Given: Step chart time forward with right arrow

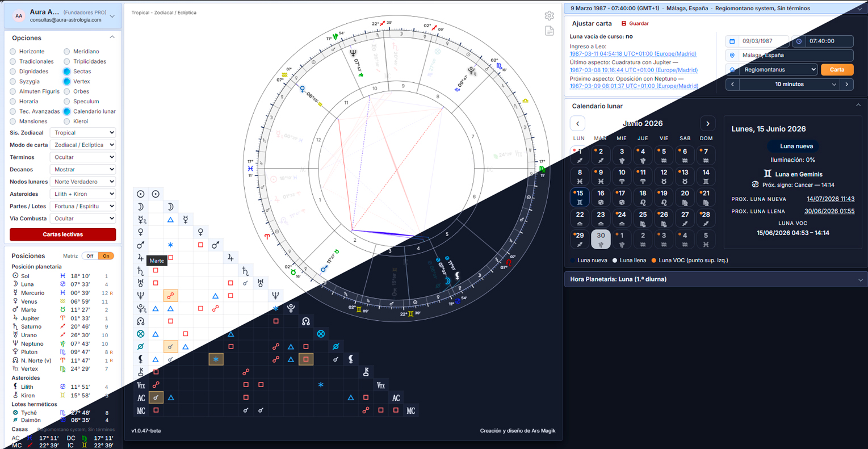Looking at the screenshot, I should pyautogui.click(x=847, y=84).
